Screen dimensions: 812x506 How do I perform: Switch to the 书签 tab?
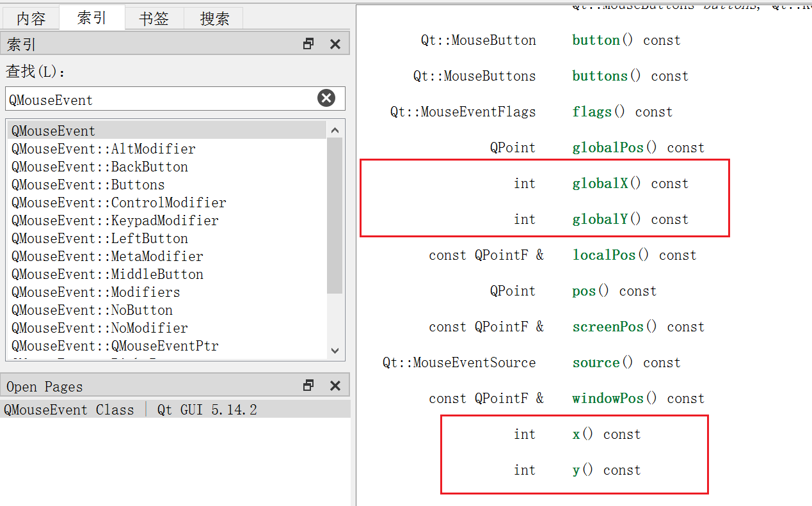tap(154, 19)
